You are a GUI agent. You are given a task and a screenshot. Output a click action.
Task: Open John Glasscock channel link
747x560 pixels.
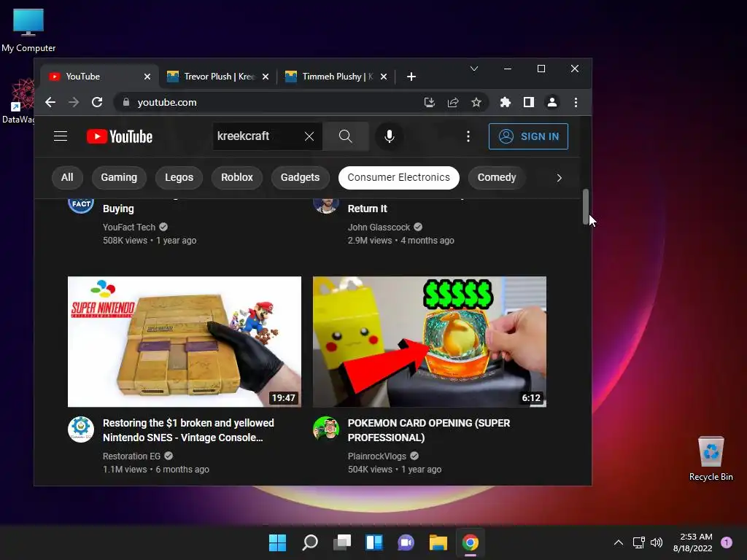379,227
